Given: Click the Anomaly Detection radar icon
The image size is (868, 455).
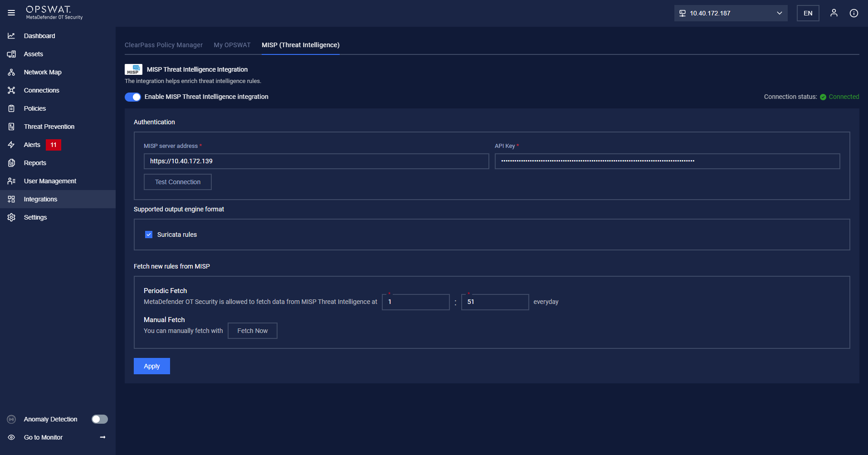Looking at the screenshot, I should pyautogui.click(x=11, y=419).
